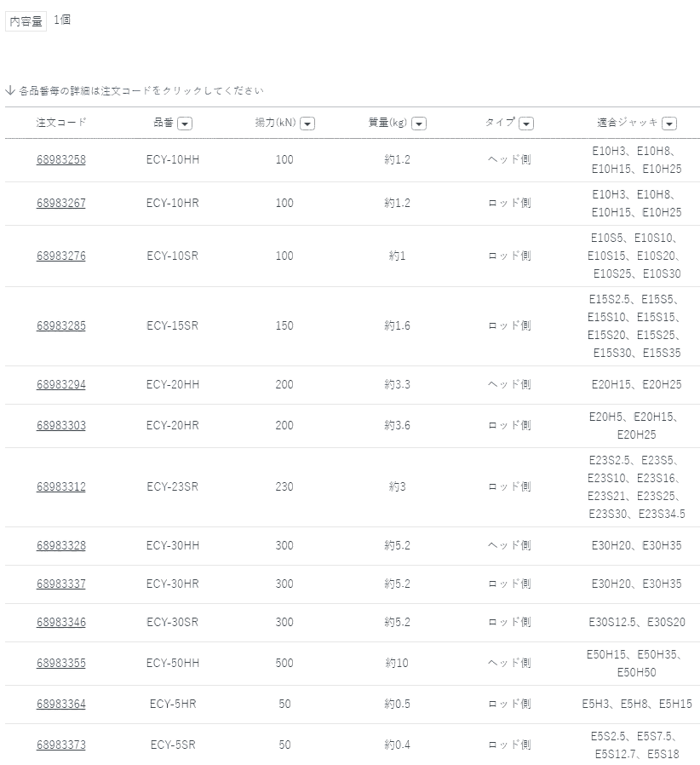Open order code 68983258 link
The image size is (700, 765).
coord(61,160)
